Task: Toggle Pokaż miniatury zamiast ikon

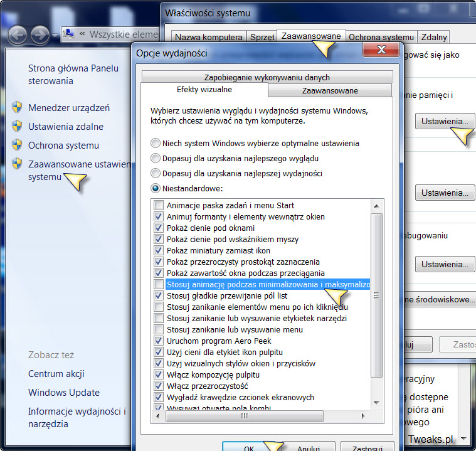Action: click(x=159, y=250)
